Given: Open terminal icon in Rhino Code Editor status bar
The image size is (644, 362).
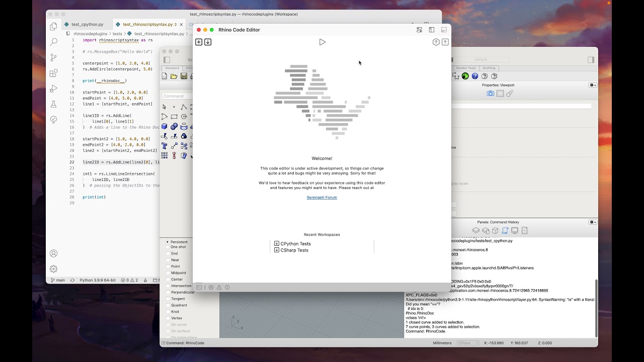Looking at the screenshot, I should 199,288.
